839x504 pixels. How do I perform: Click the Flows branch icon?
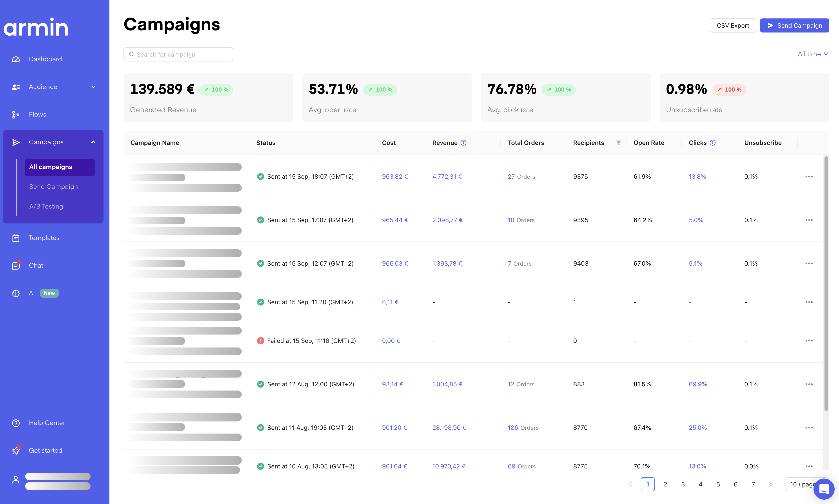[16, 115]
